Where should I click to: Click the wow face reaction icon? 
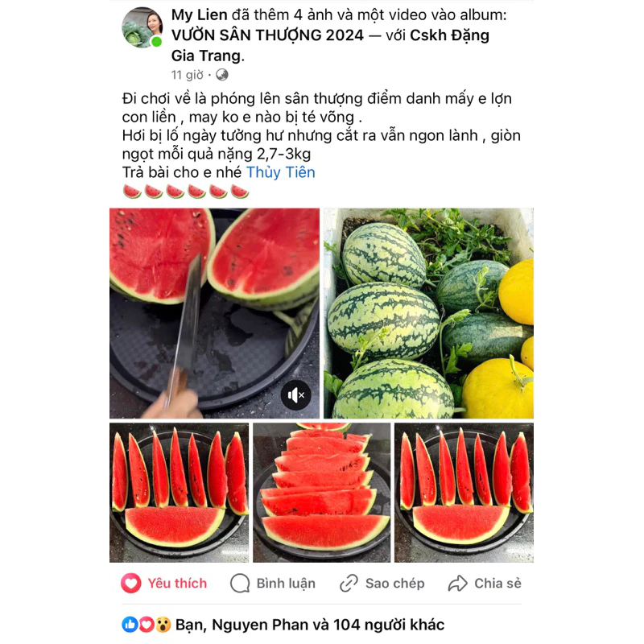163,625
